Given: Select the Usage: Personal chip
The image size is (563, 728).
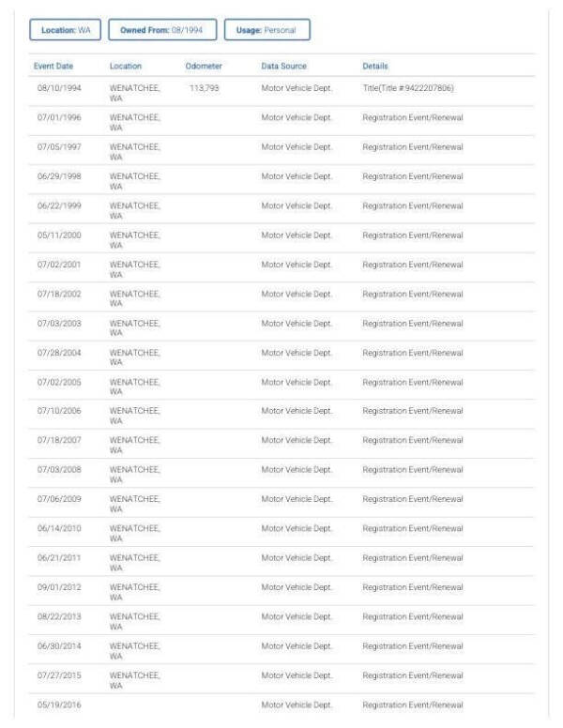Looking at the screenshot, I should (266, 30).
